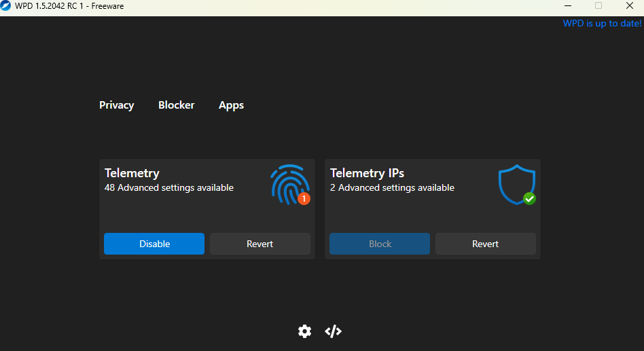Open 48 Advanced settings available
The width and height of the screenshot is (644, 351).
[168, 187]
